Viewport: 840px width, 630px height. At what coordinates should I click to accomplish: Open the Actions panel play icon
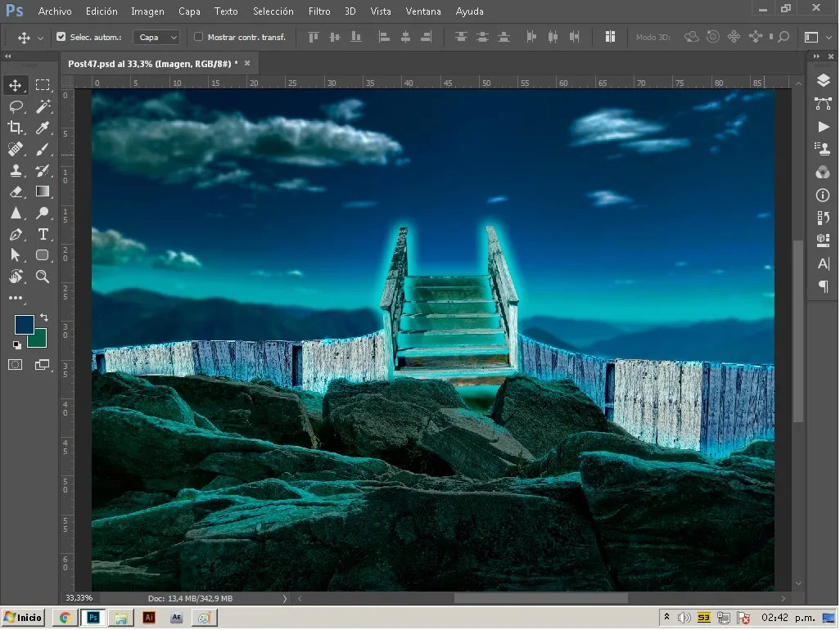824,127
